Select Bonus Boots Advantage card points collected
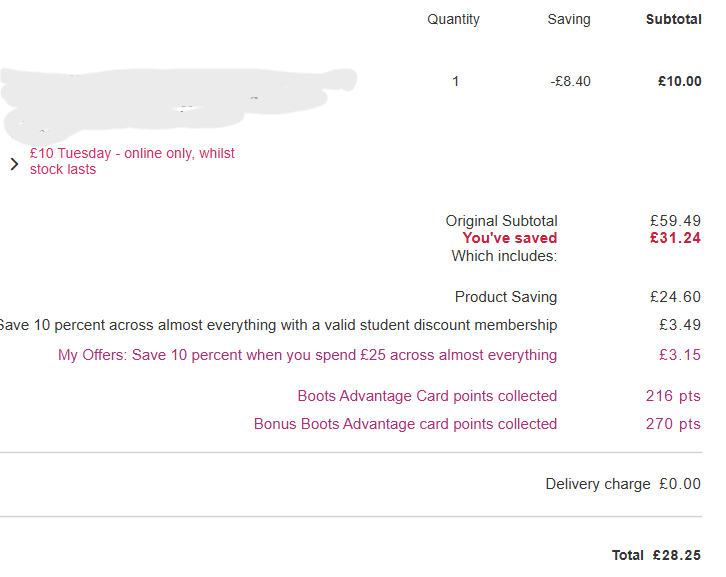The height and width of the screenshot is (577, 726). click(405, 424)
